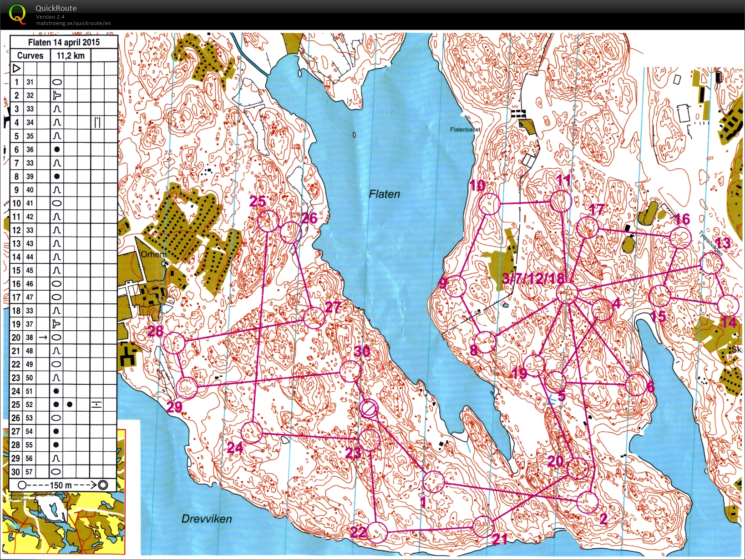Click control circle 21 on the map

483,526
